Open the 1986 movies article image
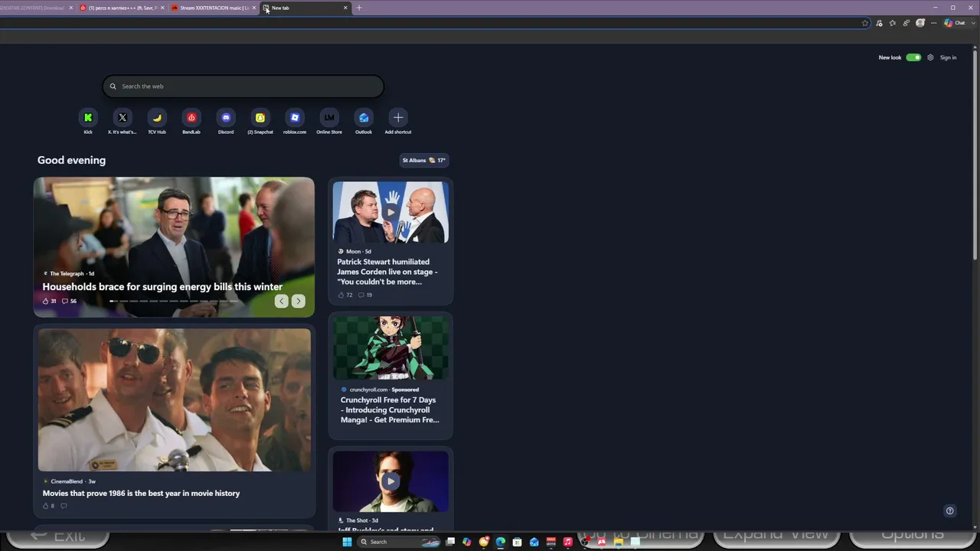Viewport: 980px width, 551px height. [175, 399]
